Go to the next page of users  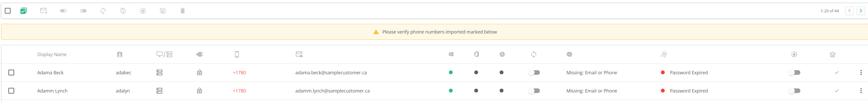pos(861,11)
